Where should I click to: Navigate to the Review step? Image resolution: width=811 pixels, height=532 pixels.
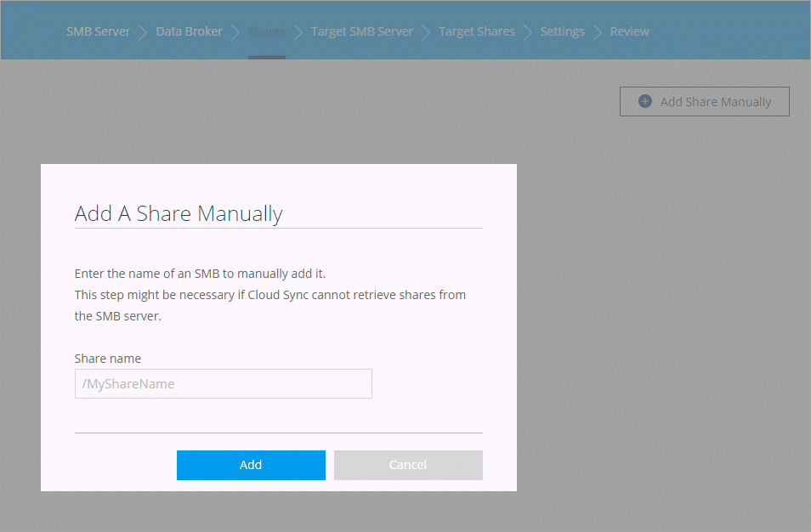point(629,31)
